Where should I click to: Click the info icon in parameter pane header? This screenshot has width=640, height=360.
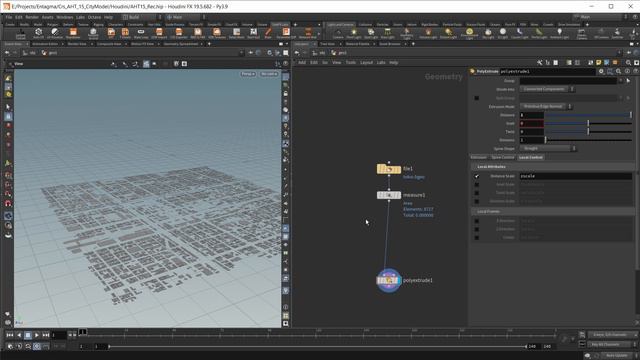(627, 71)
